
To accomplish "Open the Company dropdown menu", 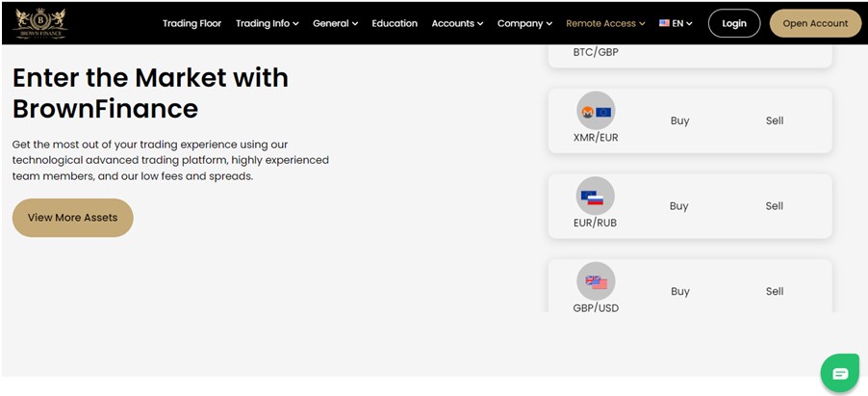I will [524, 23].
